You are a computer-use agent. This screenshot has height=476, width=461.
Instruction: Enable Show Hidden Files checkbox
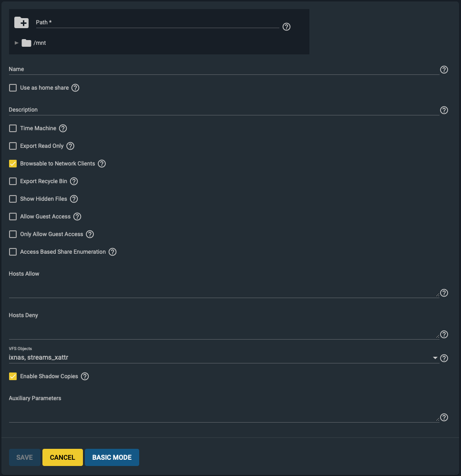tap(13, 199)
